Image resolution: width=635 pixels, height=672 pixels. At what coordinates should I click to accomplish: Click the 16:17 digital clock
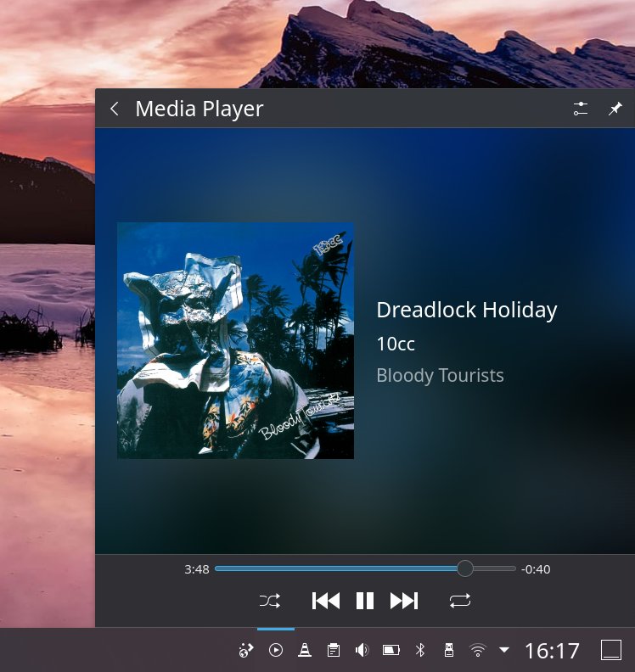552,651
